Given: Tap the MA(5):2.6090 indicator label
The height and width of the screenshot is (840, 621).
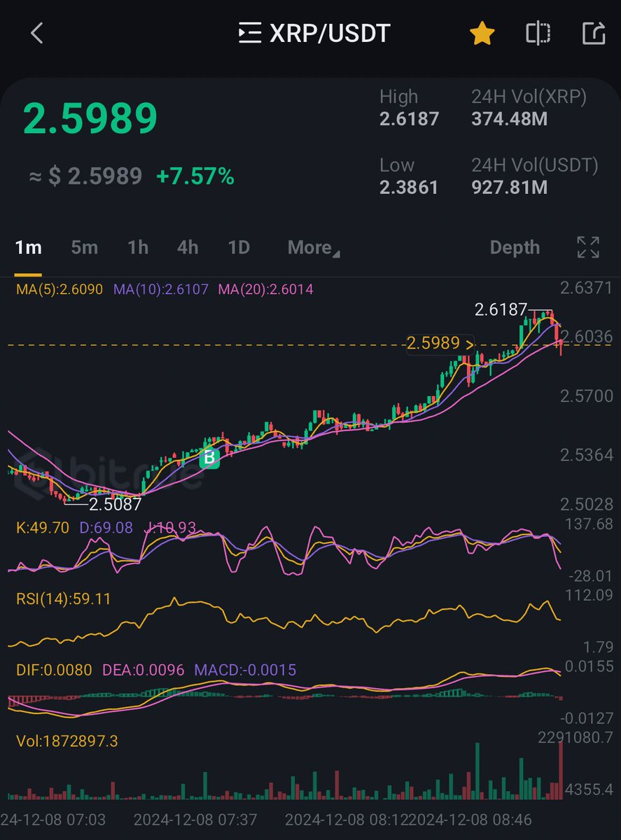Looking at the screenshot, I should click(60, 288).
